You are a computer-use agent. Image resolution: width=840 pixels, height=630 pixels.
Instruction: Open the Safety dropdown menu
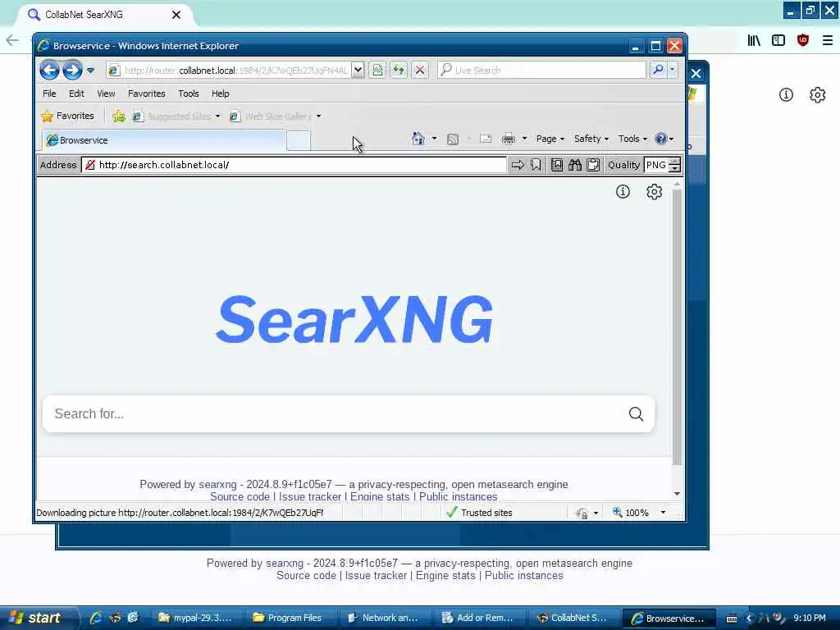pos(591,139)
